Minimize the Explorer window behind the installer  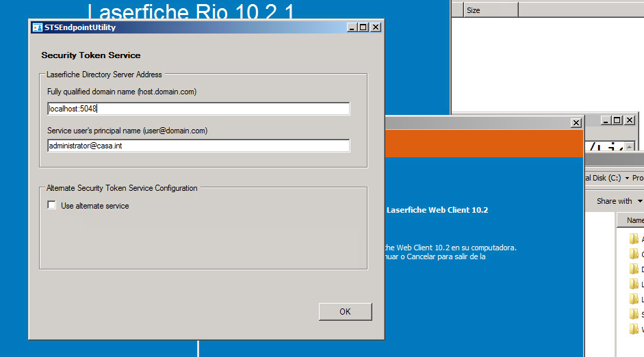click(x=606, y=120)
